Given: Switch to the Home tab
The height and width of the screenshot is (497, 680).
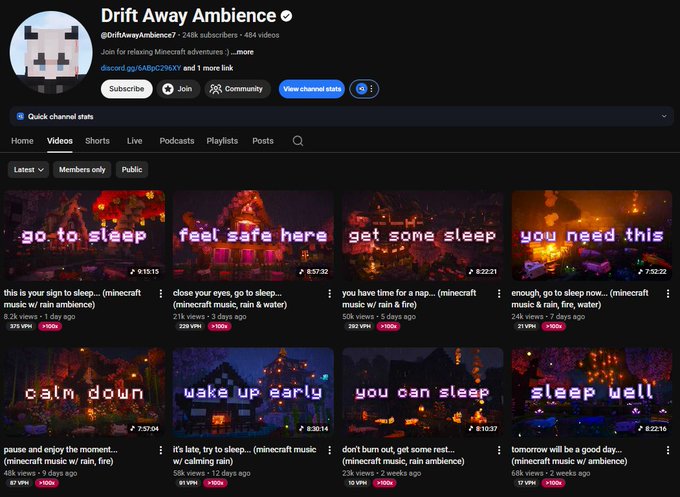Looking at the screenshot, I should 22,141.
